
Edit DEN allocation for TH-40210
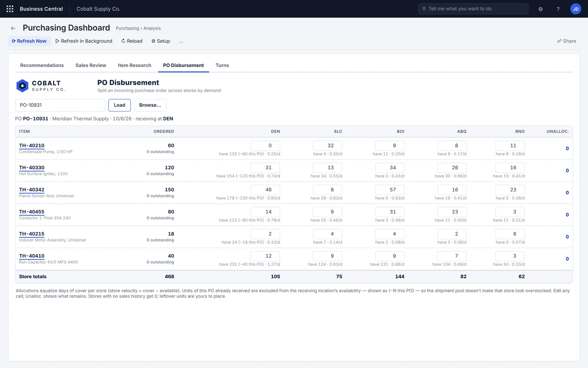(x=265, y=146)
